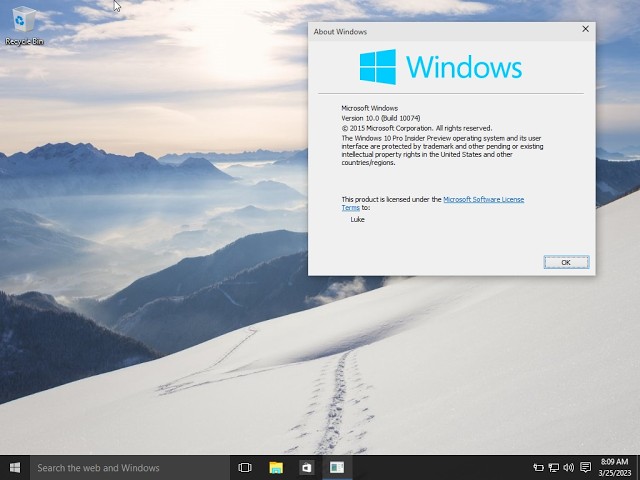Open Task View from the taskbar
Viewport: 640px width, 480px height.
click(x=245, y=468)
